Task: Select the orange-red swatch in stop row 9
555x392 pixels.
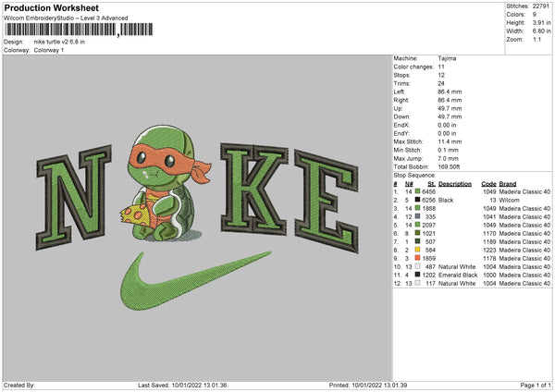Action: 418,258
